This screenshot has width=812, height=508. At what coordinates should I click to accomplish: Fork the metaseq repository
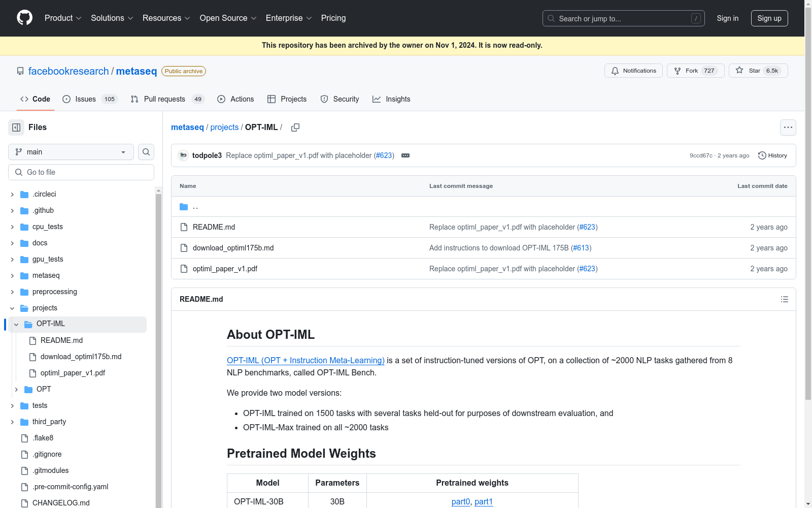tap(695, 71)
